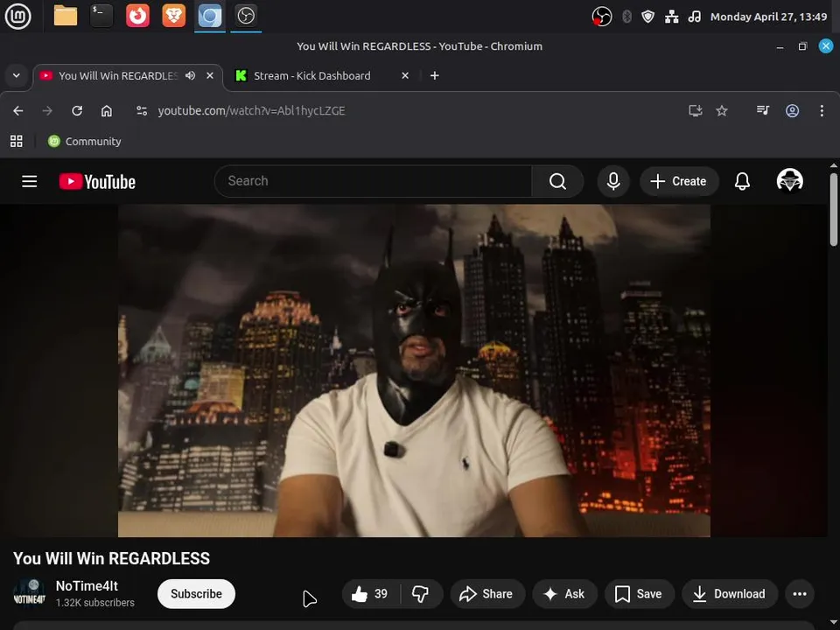Viewport: 840px width, 630px height.
Task: Click the YouTube Search field
Action: (x=373, y=181)
